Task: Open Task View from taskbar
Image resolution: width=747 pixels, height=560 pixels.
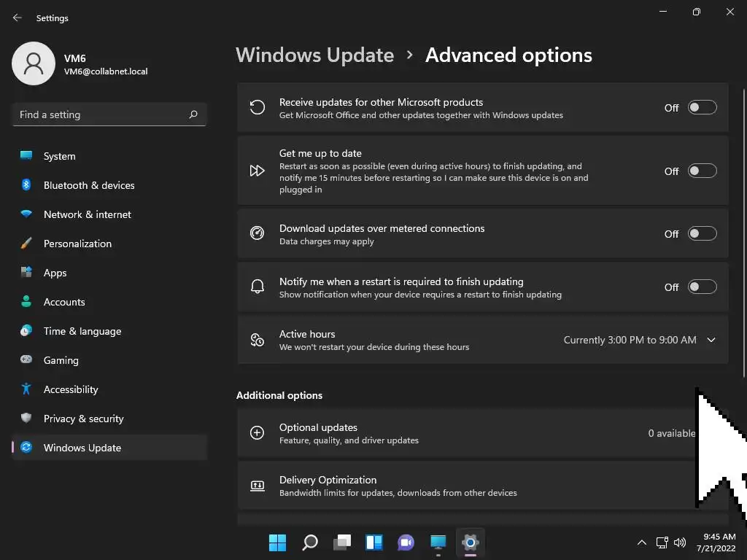Action: [342, 542]
